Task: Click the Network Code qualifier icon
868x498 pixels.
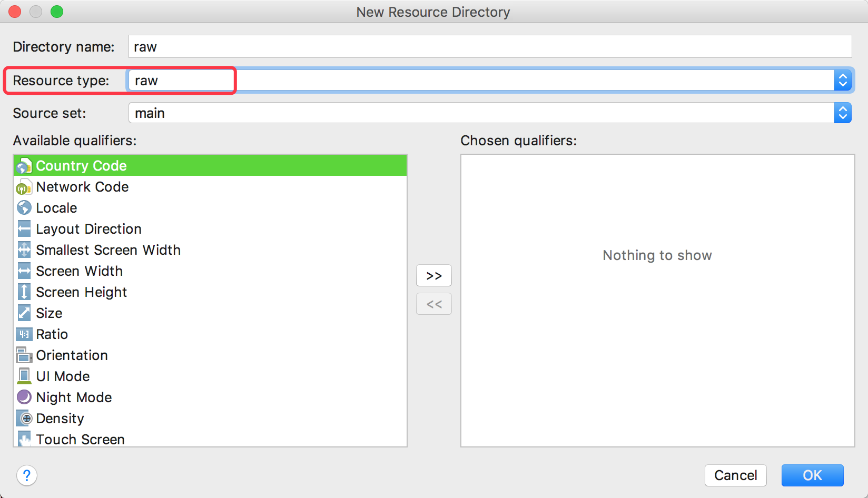Action: pos(24,187)
